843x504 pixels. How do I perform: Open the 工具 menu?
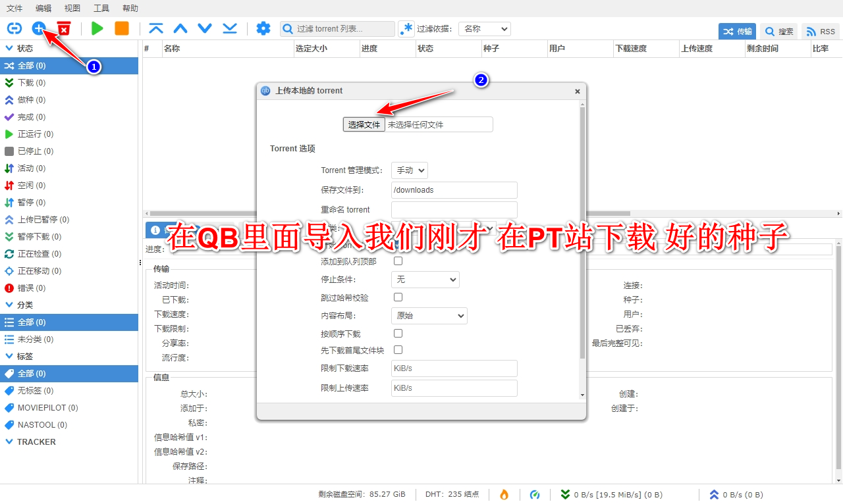101,8
